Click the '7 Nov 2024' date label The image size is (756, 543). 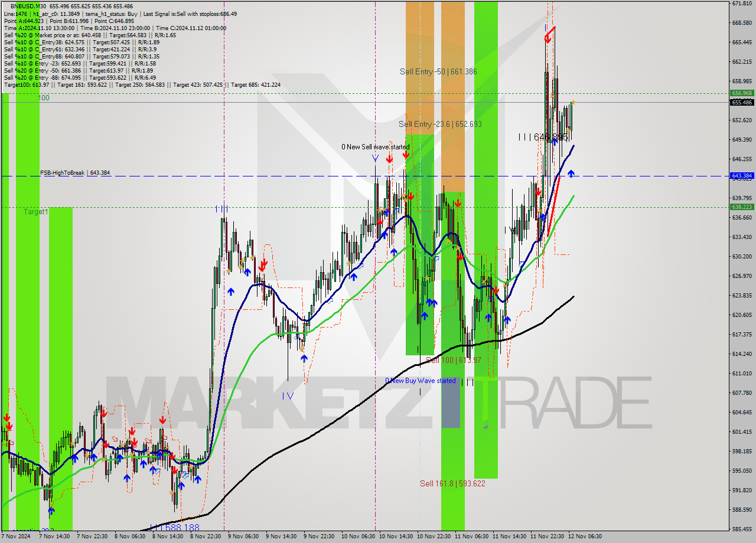click(15, 537)
